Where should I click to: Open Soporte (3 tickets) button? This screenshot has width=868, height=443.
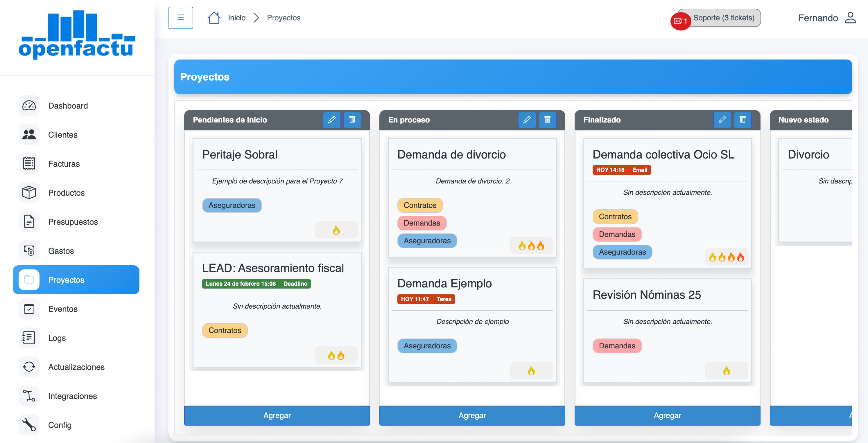723,18
